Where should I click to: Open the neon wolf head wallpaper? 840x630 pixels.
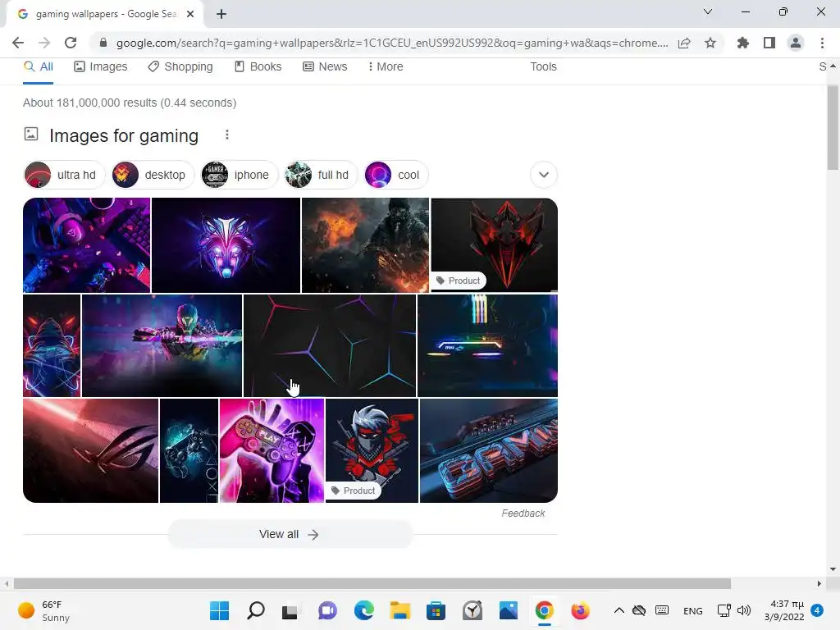click(226, 245)
